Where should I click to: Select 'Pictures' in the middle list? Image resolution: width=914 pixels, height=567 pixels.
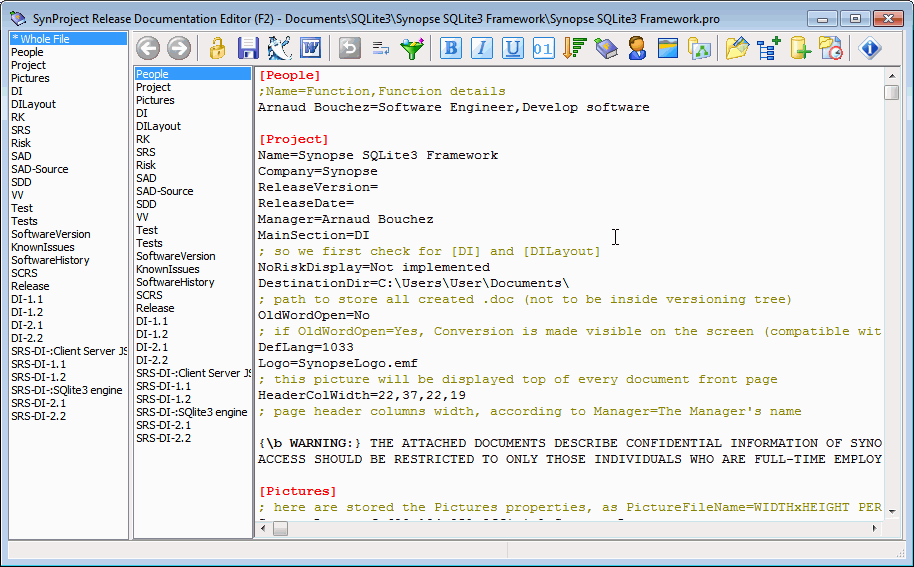pos(193,100)
